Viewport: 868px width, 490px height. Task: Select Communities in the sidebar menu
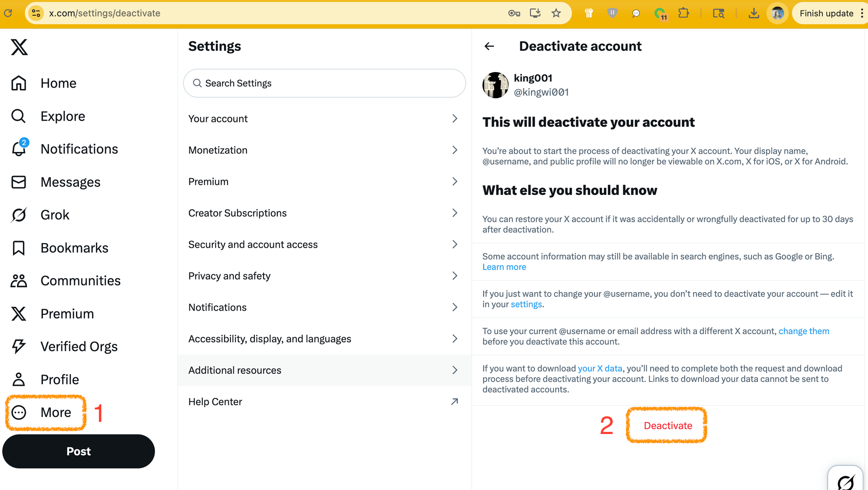81,281
